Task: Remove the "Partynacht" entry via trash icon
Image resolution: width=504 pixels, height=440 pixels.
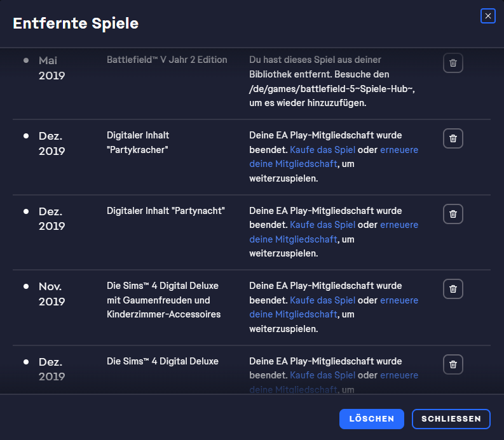Action: tap(453, 214)
